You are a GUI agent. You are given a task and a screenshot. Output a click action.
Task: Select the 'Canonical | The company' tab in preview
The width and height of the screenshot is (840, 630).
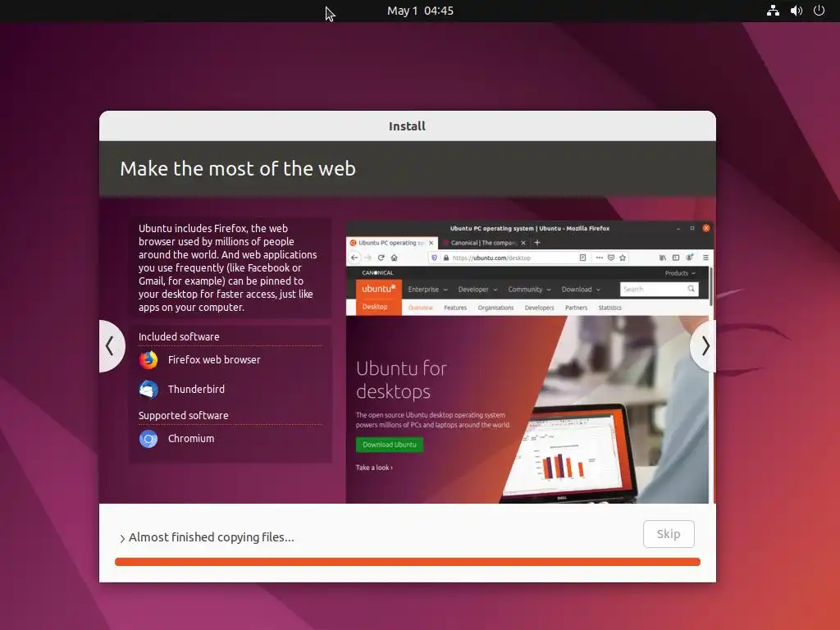coord(484,243)
